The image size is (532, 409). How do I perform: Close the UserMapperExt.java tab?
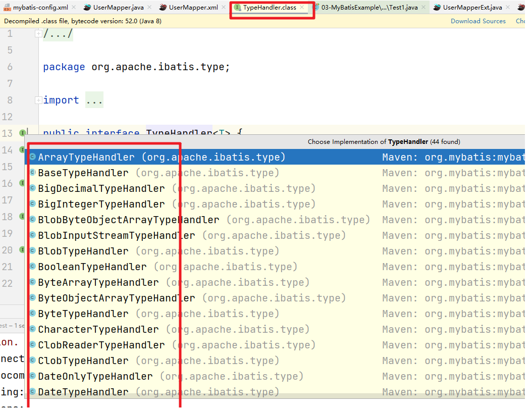[508, 7]
